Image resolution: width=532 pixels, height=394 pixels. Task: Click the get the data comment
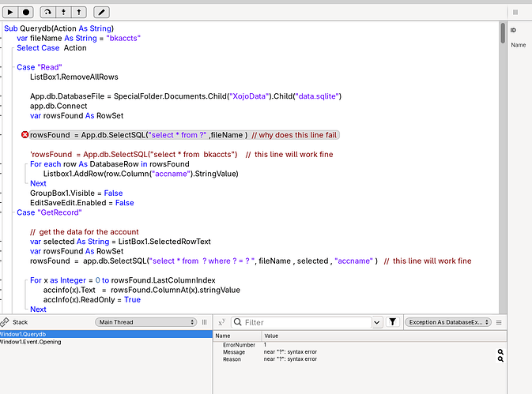point(84,231)
